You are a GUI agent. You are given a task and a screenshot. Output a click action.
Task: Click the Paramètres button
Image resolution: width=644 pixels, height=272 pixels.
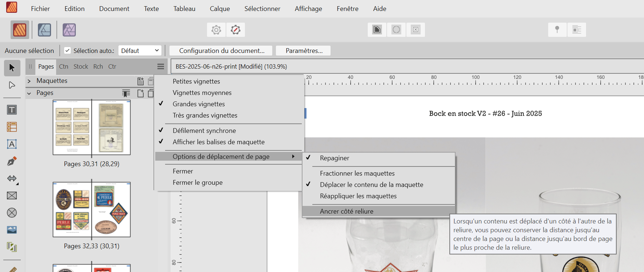pyautogui.click(x=303, y=50)
